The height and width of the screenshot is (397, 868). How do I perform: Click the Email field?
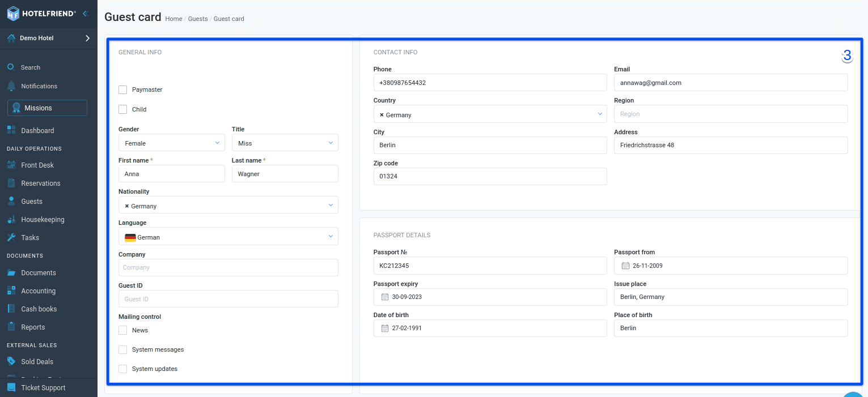coord(731,82)
